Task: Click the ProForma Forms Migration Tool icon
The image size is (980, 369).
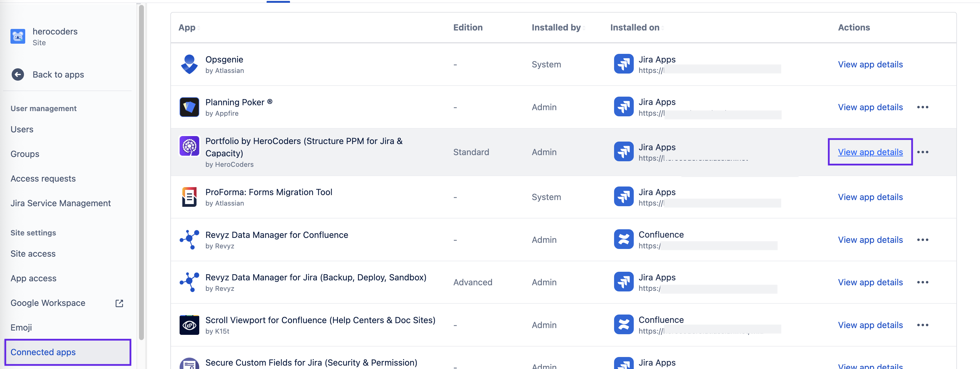Action: tap(189, 197)
